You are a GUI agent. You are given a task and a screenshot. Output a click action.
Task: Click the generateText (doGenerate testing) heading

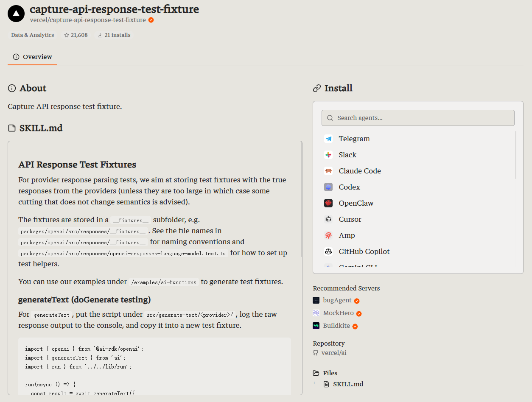[84, 300]
